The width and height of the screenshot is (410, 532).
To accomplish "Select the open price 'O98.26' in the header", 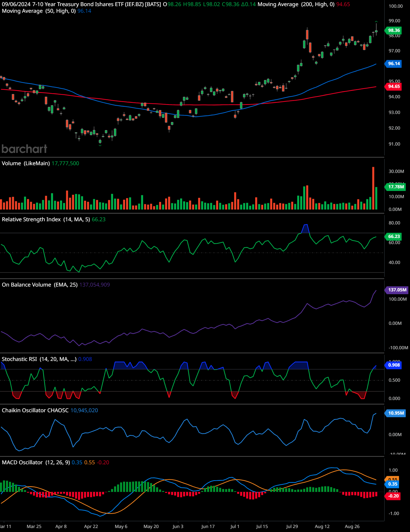I will pyautogui.click(x=172, y=5).
